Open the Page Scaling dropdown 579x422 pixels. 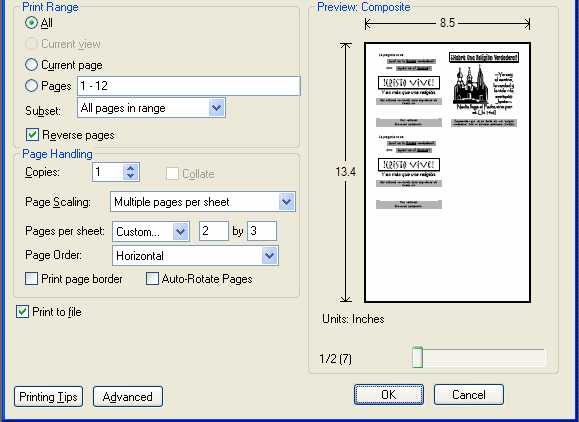coord(203,202)
